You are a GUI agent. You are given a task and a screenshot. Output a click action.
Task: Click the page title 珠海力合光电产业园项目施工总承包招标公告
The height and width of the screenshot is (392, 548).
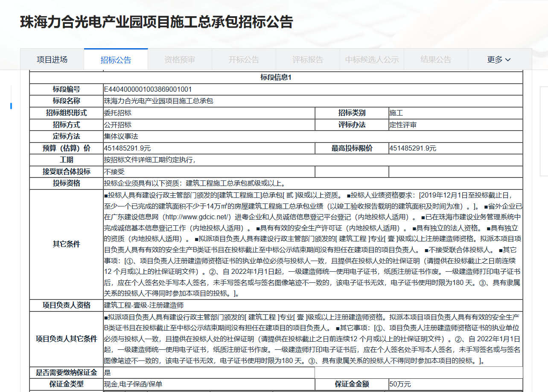point(157,22)
